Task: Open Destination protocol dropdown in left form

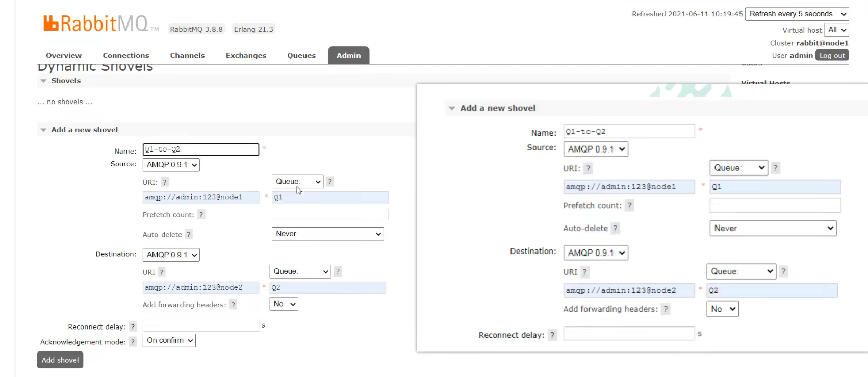Action: [x=171, y=255]
